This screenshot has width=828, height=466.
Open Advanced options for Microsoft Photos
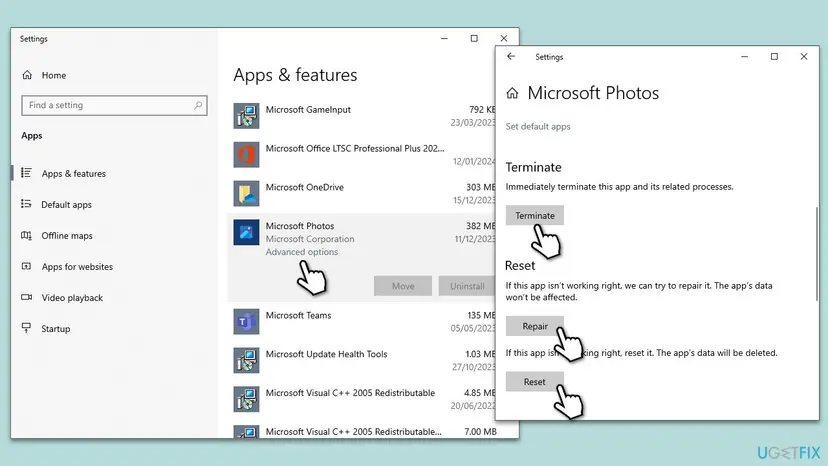pyautogui.click(x=302, y=252)
